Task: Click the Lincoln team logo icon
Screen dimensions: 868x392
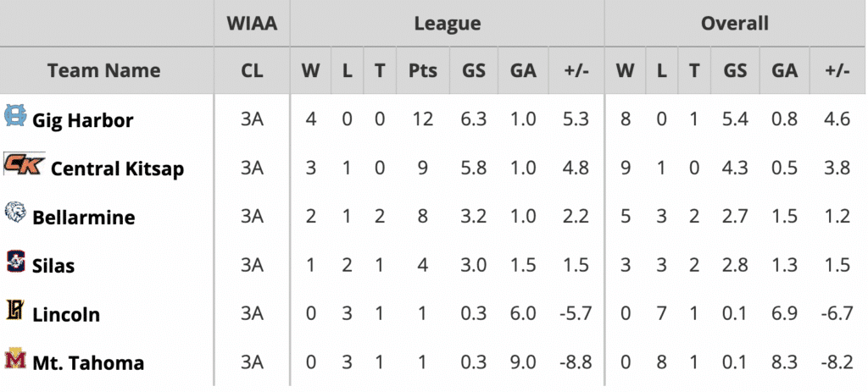Action: click(15, 311)
